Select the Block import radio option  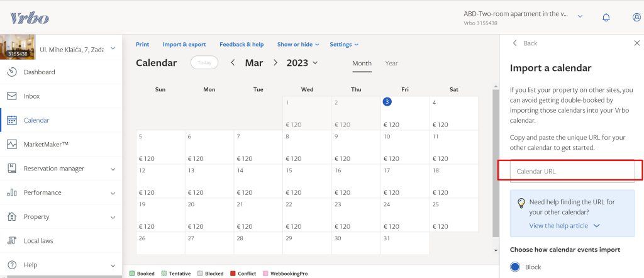(x=516, y=267)
